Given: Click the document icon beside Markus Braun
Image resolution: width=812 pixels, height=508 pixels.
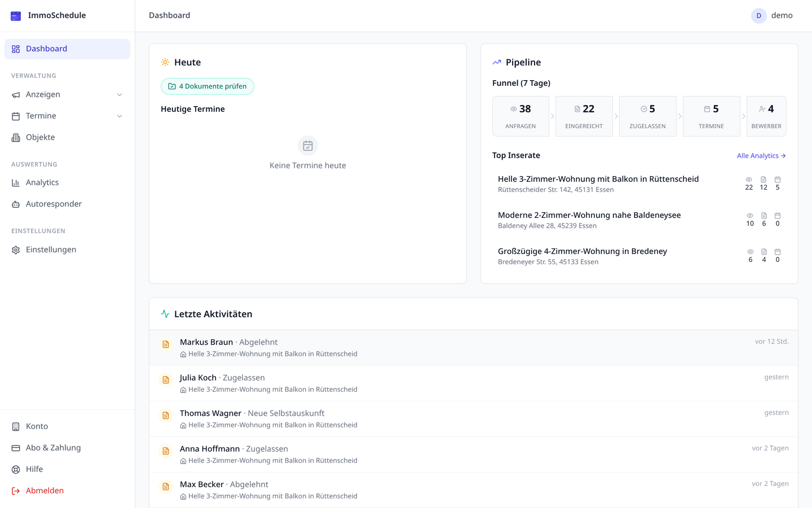Looking at the screenshot, I should (x=166, y=344).
